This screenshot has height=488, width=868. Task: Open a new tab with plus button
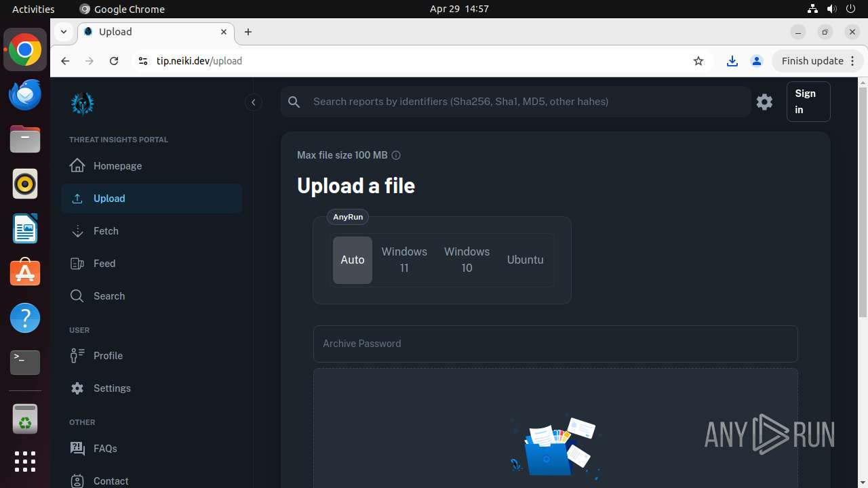[248, 32]
